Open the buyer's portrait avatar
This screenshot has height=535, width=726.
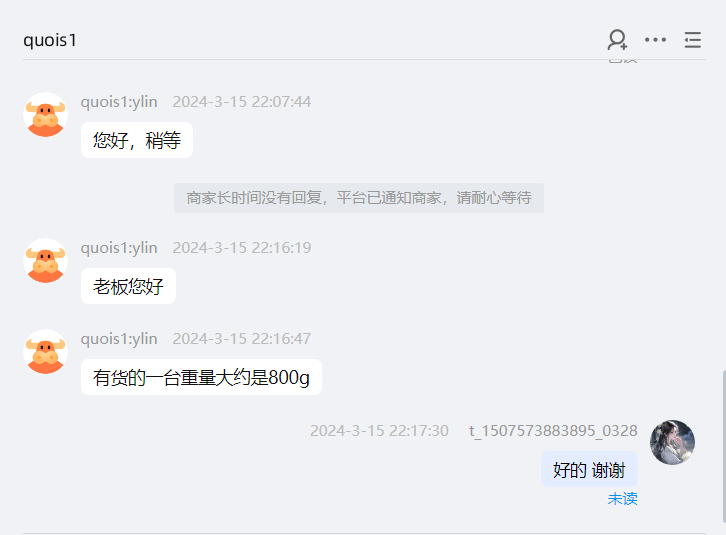coord(672,442)
